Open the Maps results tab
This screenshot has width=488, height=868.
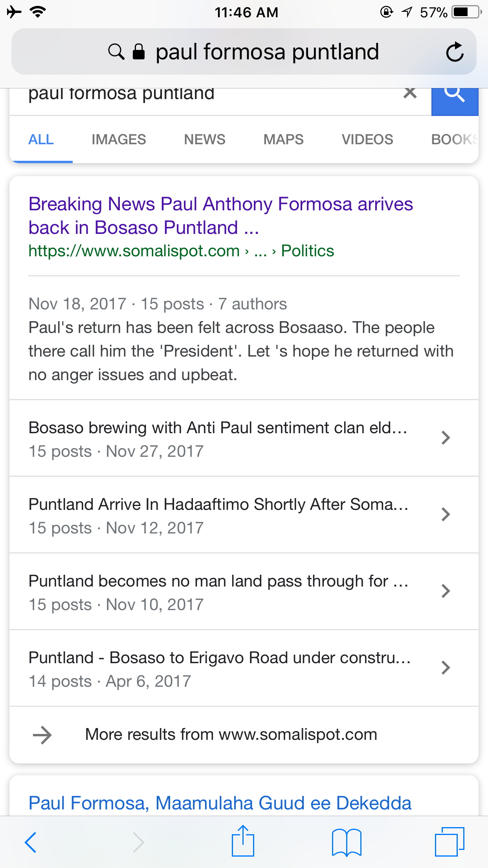point(283,140)
